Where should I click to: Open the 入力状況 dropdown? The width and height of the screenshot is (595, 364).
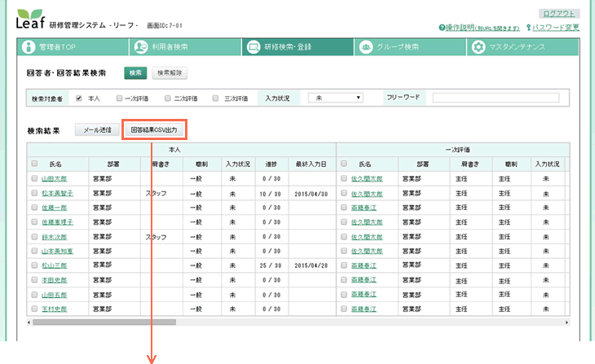336,98
